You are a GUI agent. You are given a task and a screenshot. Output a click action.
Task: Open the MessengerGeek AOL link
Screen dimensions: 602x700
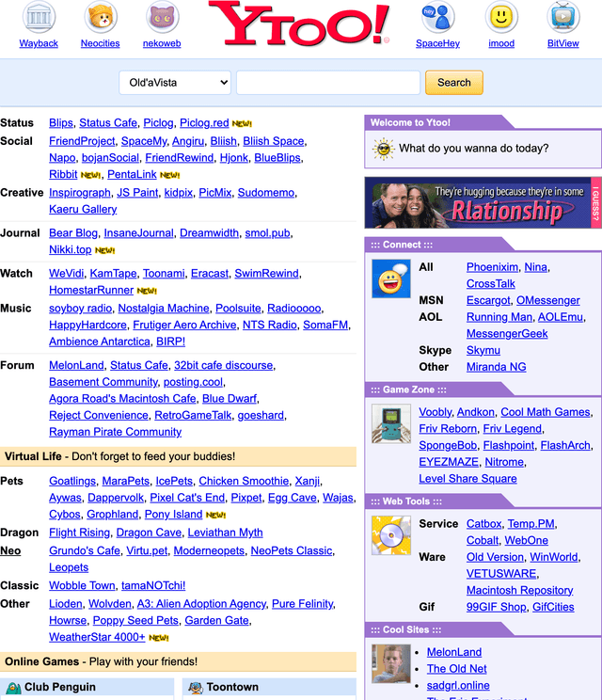[x=507, y=334]
